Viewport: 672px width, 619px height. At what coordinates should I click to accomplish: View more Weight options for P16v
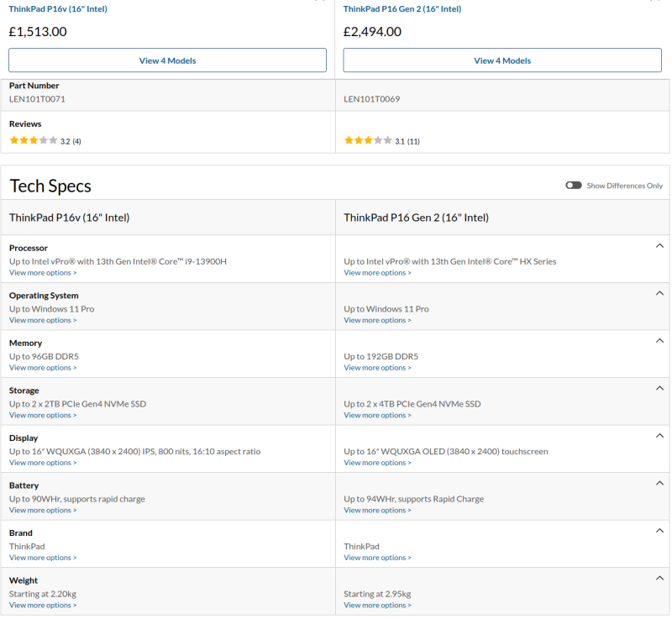pos(43,606)
